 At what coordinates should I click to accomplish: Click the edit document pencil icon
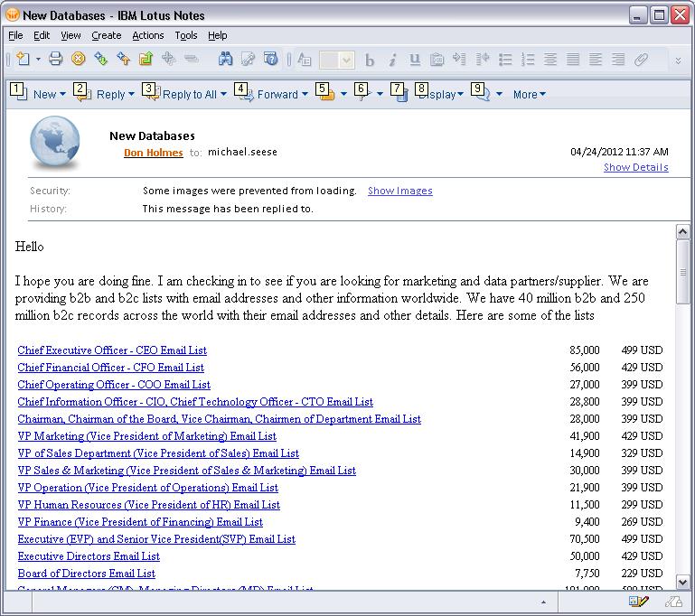pos(248,59)
